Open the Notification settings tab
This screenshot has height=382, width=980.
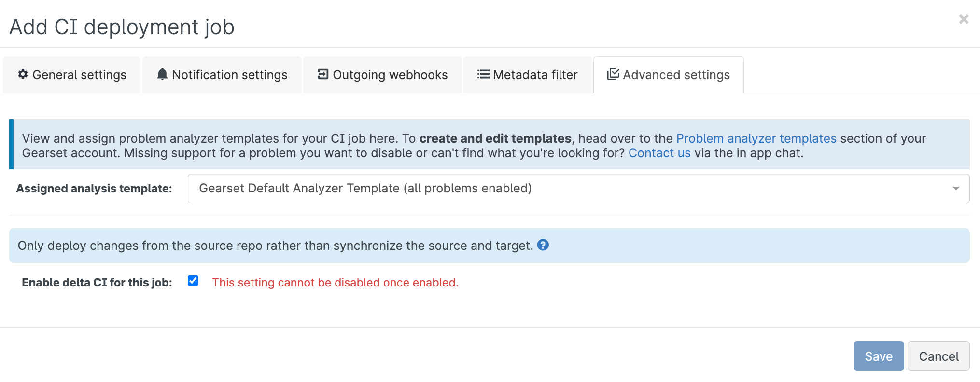[x=229, y=75]
